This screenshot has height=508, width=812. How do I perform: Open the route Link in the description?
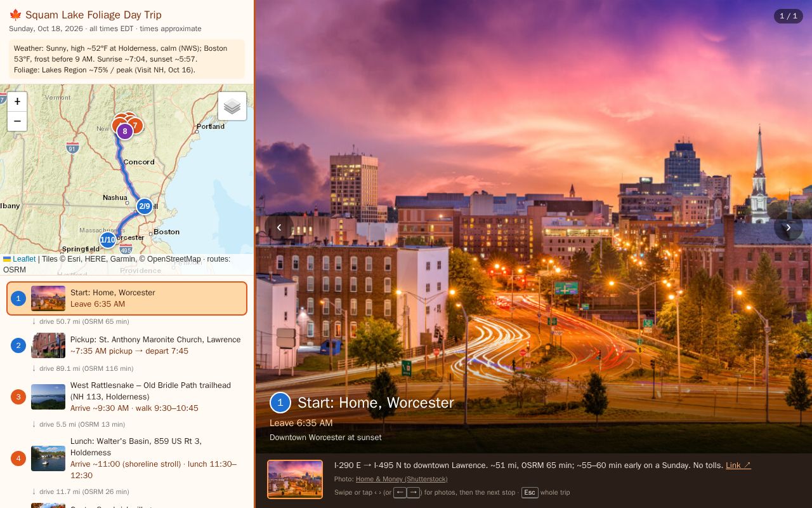(x=738, y=465)
